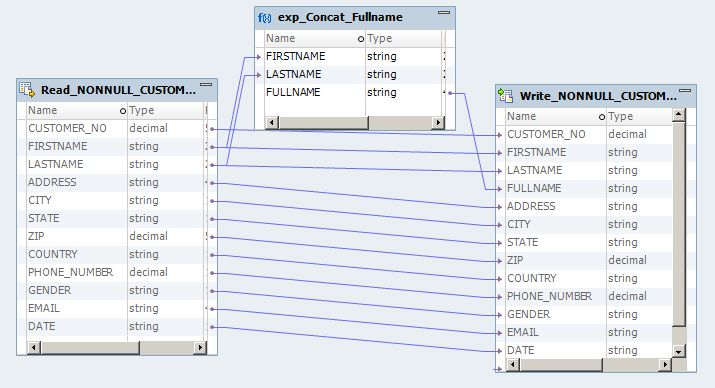Click Name column header in exp_Concat_Fullname

click(315, 38)
